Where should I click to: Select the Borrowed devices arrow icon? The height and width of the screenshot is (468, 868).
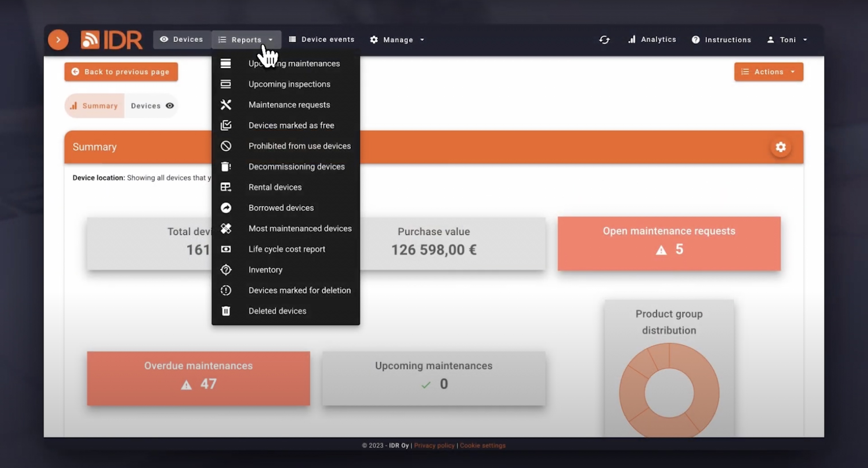click(226, 208)
